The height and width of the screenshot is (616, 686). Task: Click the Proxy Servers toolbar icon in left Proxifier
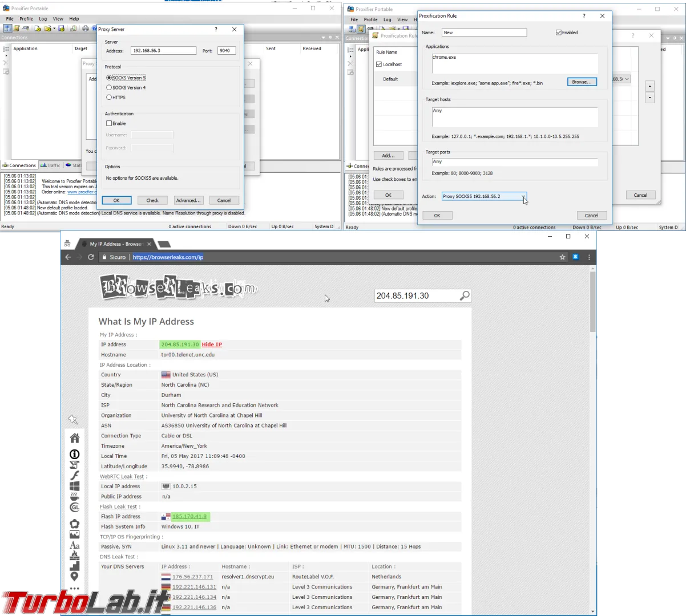7,28
